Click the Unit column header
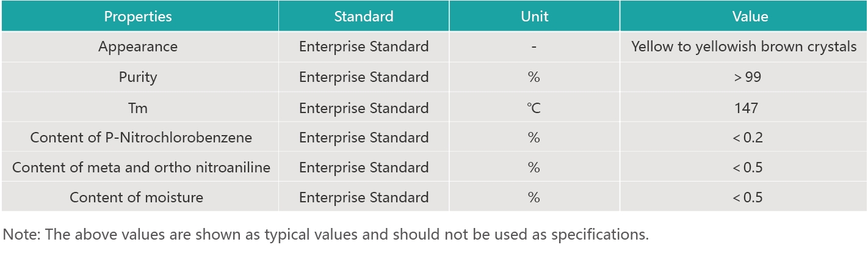The image size is (868, 261). tap(534, 17)
